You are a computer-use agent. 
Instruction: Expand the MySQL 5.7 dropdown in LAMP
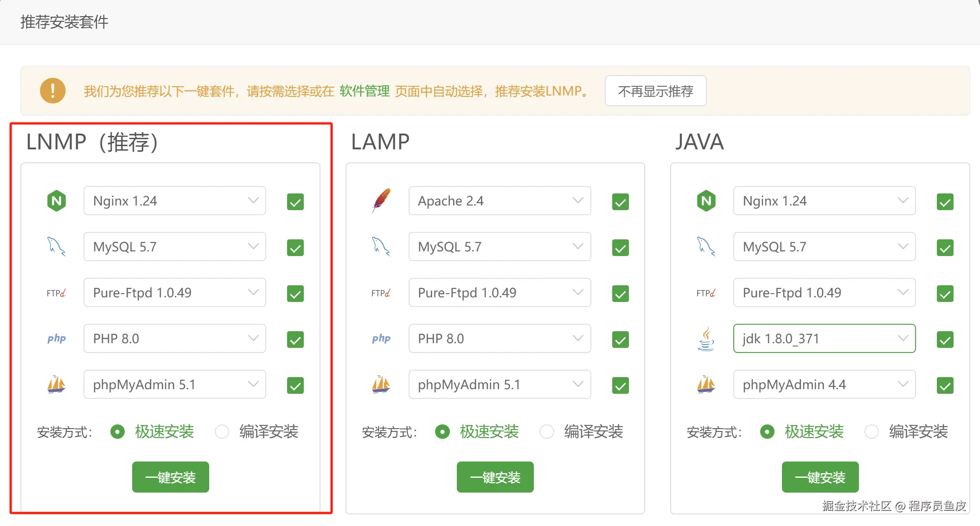click(500, 246)
